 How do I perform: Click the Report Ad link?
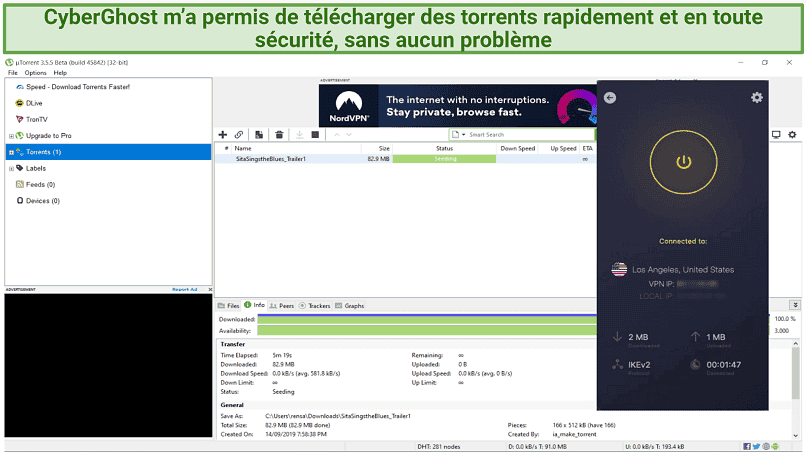[185, 289]
